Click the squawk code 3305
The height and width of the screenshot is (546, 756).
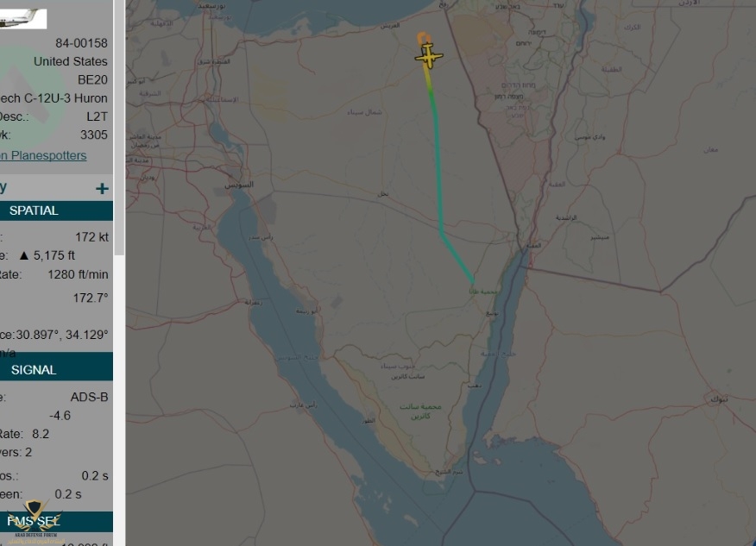[x=94, y=135]
